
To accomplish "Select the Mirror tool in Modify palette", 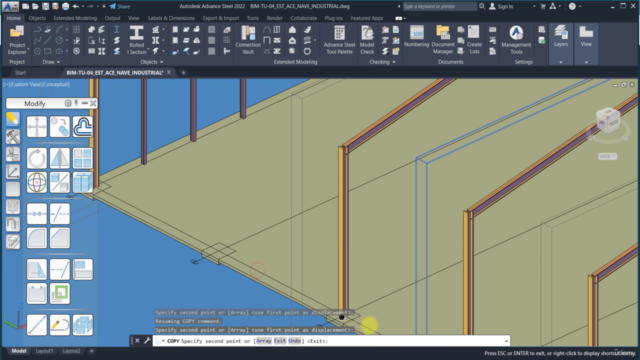I will [x=60, y=158].
